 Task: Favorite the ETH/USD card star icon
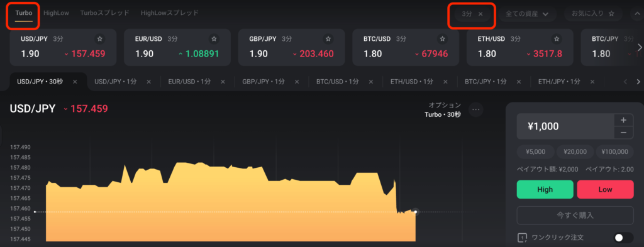pos(556,39)
